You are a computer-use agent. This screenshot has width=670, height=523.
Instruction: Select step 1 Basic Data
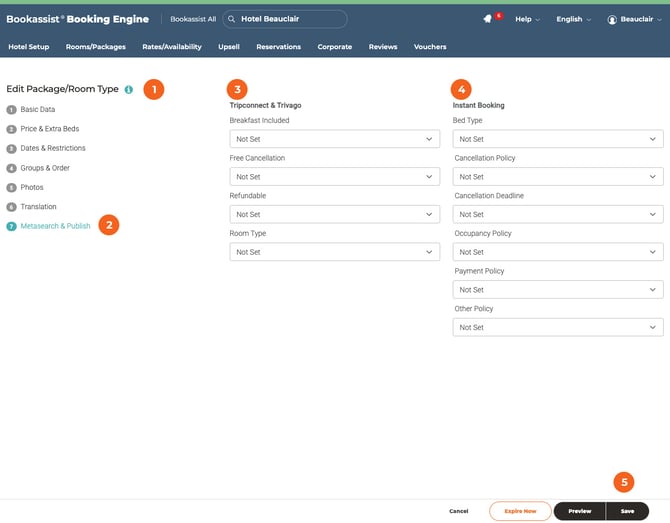38,109
